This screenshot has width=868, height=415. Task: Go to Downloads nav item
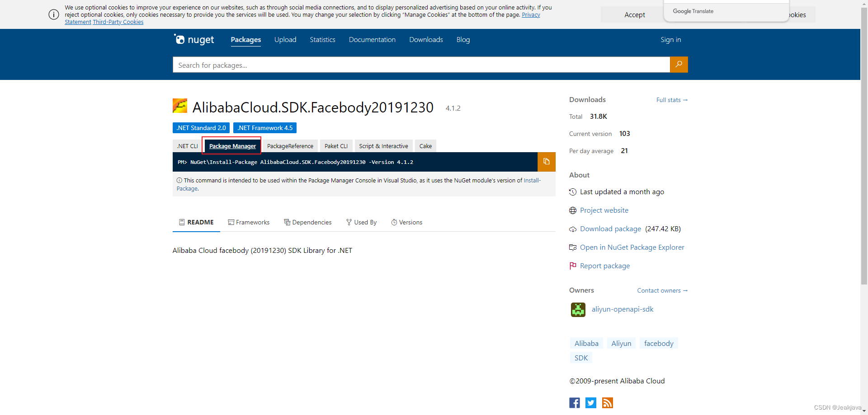click(x=426, y=40)
